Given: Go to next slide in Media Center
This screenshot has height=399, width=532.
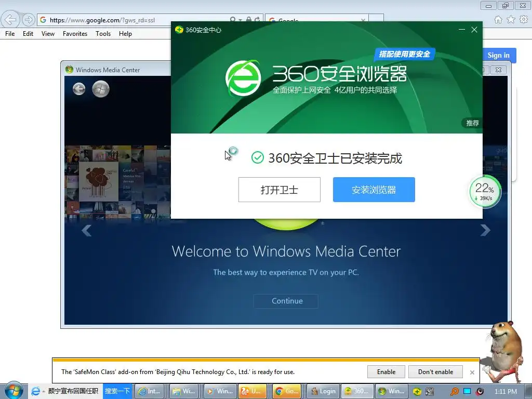Looking at the screenshot, I should tap(485, 230).
